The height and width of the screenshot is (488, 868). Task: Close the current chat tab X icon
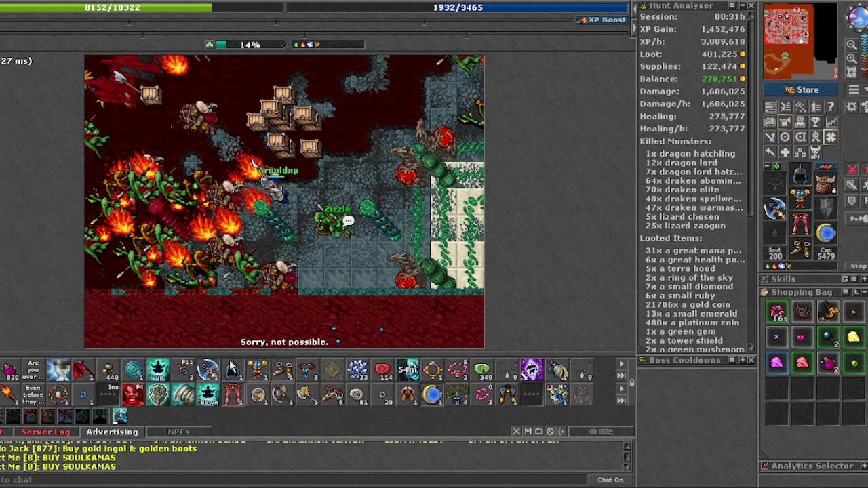pyautogui.click(x=516, y=431)
